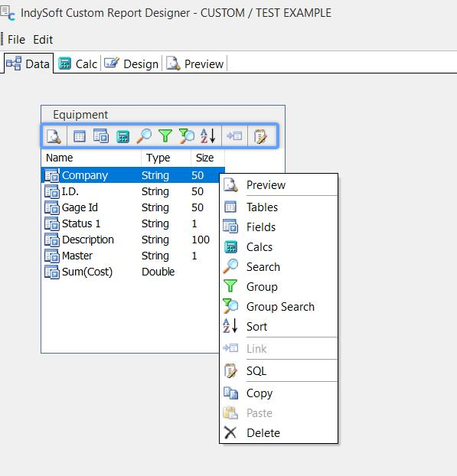Screen dimensions: 457x476
Task: Choose Calcs from the context menu
Action: point(279,247)
